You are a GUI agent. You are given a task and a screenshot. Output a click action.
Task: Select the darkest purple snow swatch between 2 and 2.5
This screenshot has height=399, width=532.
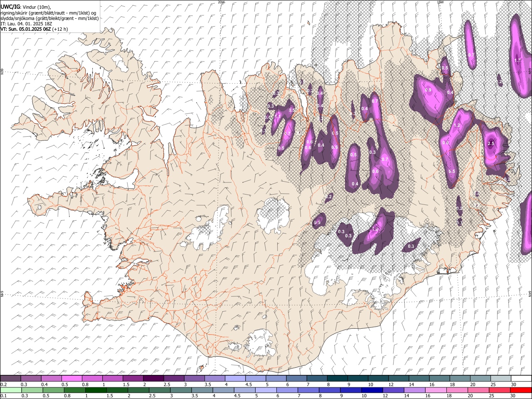(153, 379)
